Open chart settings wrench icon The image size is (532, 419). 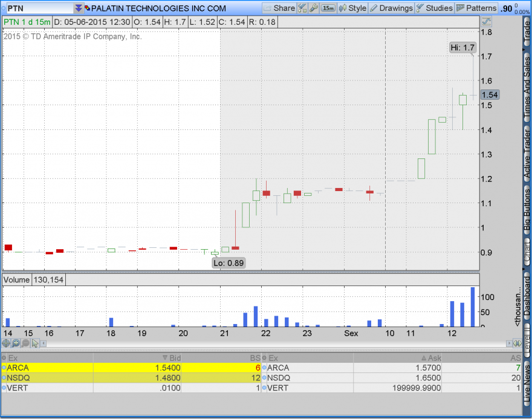point(314,8)
